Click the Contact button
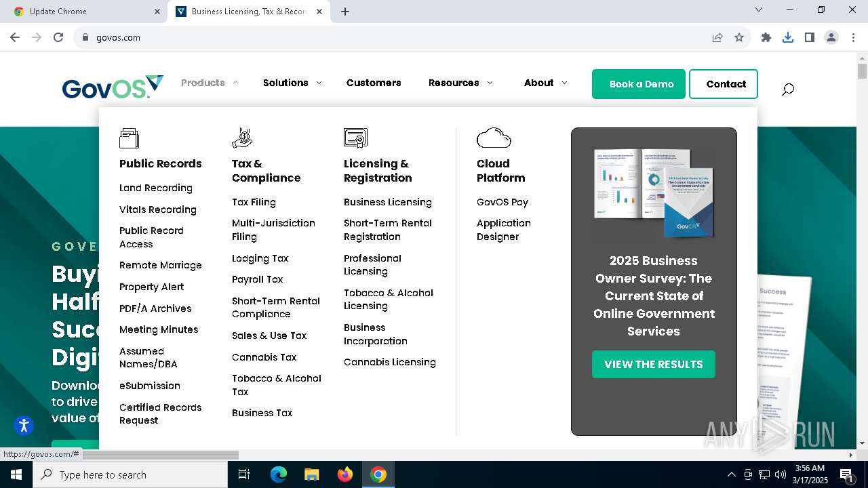The width and height of the screenshot is (868, 488). click(724, 84)
